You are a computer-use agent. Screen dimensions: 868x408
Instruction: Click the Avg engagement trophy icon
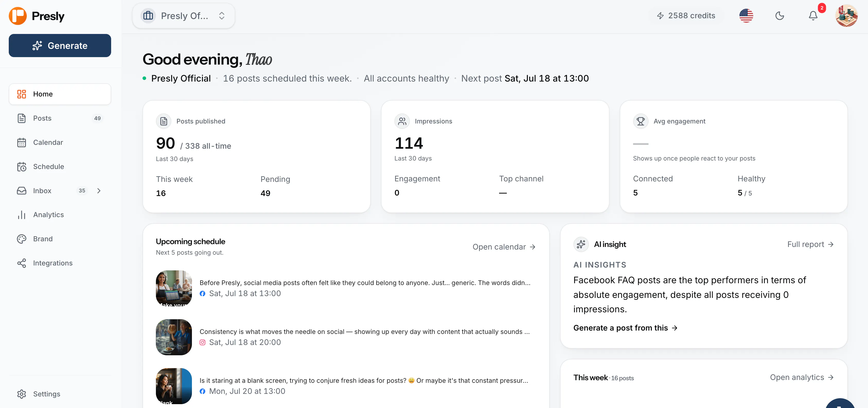[x=641, y=121]
